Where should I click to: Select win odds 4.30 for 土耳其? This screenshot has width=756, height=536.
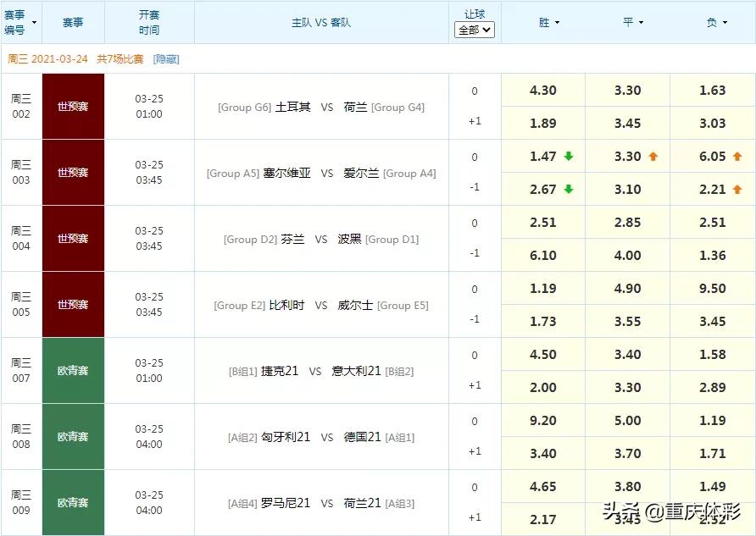[x=543, y=90]
